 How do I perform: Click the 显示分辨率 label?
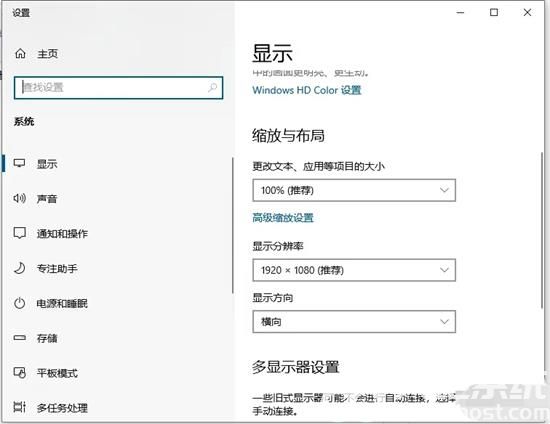[278, 246]
